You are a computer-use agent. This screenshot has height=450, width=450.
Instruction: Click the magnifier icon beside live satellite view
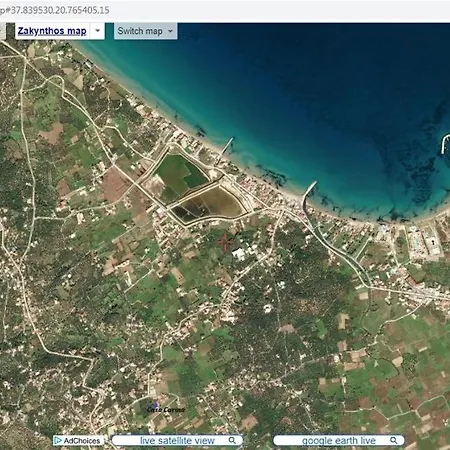tap(232, 440)
